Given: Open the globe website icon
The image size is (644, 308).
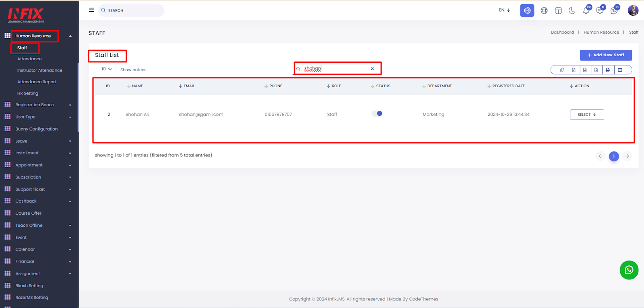Looking at the screenshot, I should pos(544,11).
